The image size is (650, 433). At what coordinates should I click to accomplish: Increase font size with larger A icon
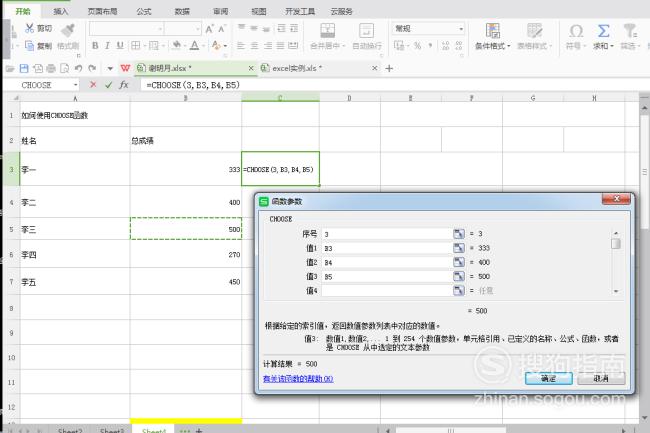click(209, 29)
